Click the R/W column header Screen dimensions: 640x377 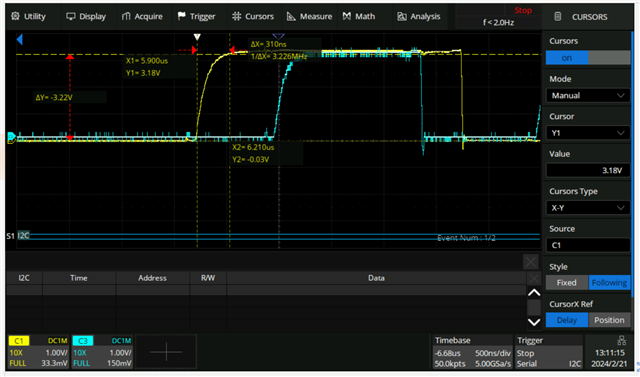(208, 278)
